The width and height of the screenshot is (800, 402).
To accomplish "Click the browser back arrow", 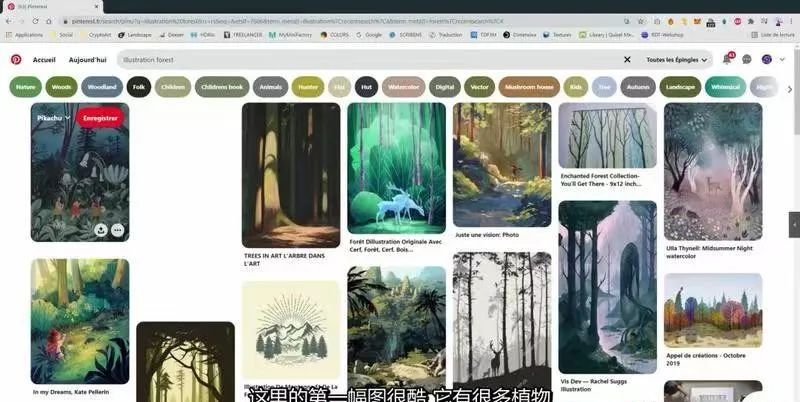I will [x=8, y=21].
